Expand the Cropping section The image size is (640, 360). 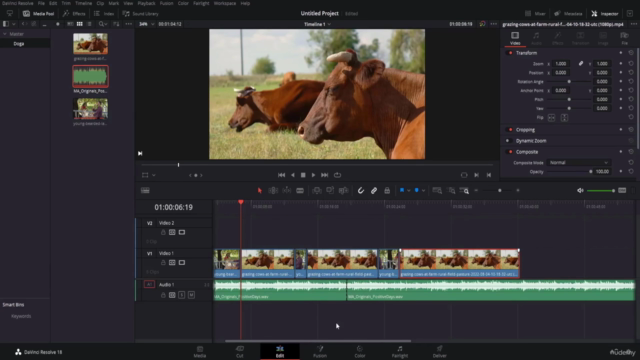coord(525,130)
